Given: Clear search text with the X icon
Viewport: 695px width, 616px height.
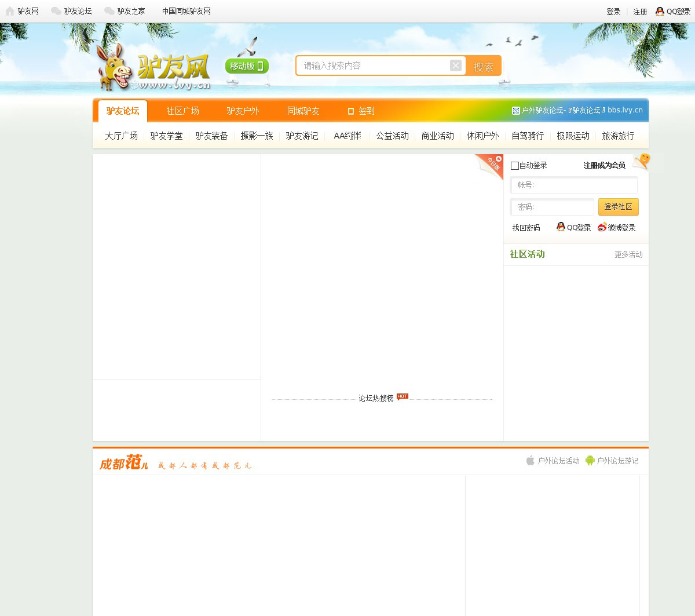Looking at the screenshot, I should coord(456,65).
